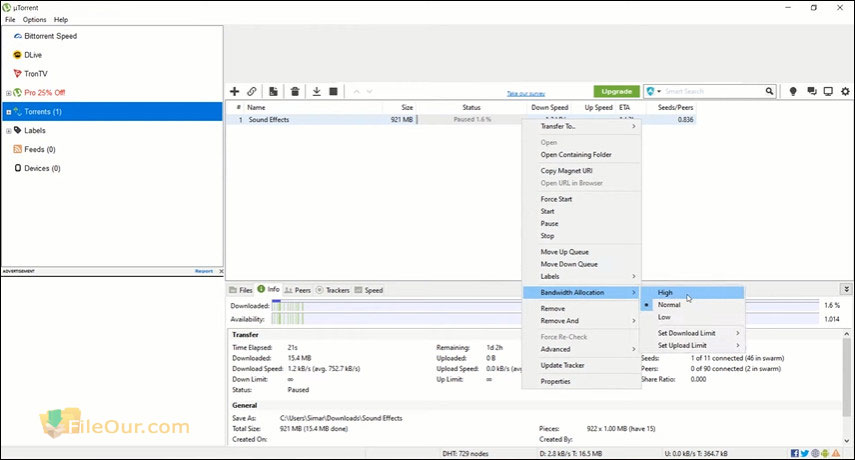Viewport: 855px width, 460px height.
Task: Click Add Torrent from URL link icon
Action: point(252,91)
